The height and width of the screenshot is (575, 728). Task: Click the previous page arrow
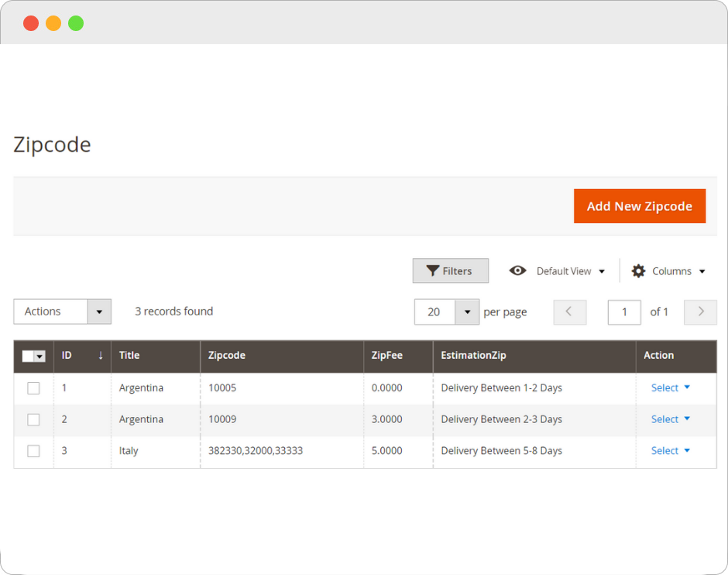coord(570,312)
